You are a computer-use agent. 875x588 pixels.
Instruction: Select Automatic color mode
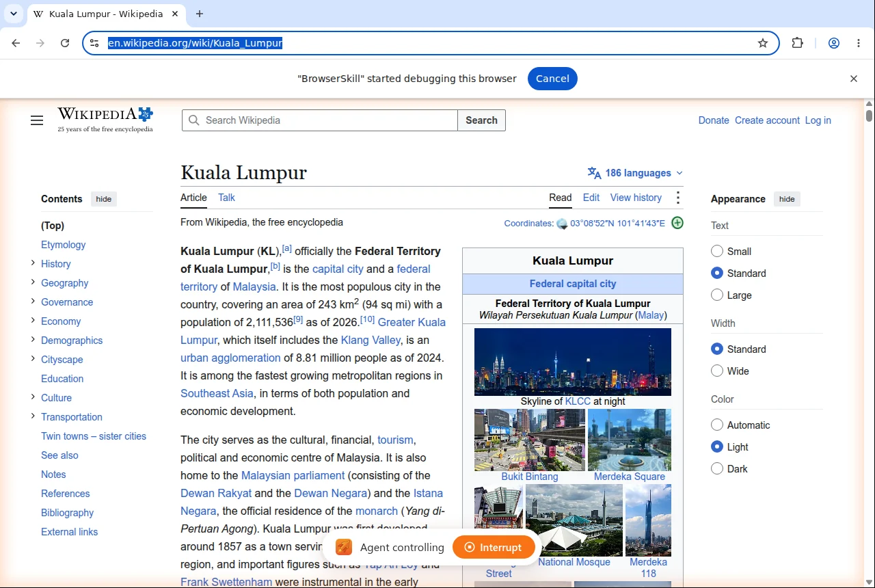[717, 425]
